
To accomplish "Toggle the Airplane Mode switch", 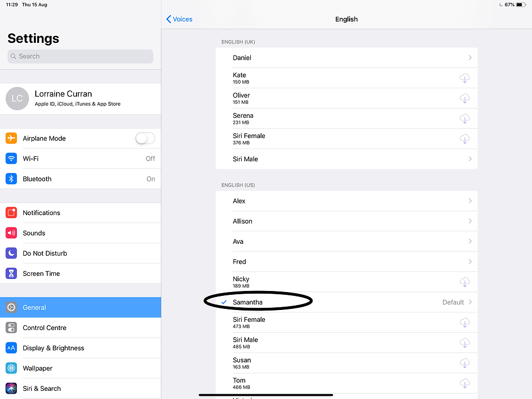I will pos(145,138).
